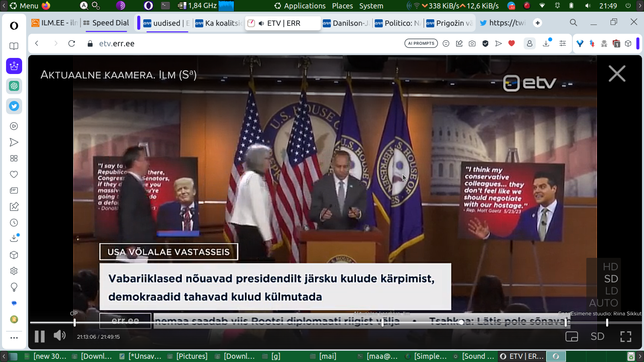Reload the etv.err.ee page
This screenshot has height=362, width=644.
pos(72,43)
